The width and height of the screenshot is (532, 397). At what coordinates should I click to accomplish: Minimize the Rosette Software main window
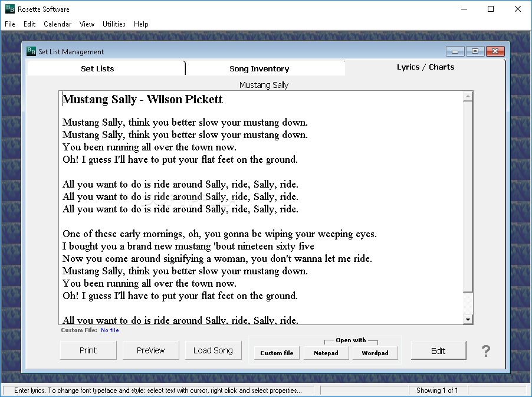pos(464,9)
